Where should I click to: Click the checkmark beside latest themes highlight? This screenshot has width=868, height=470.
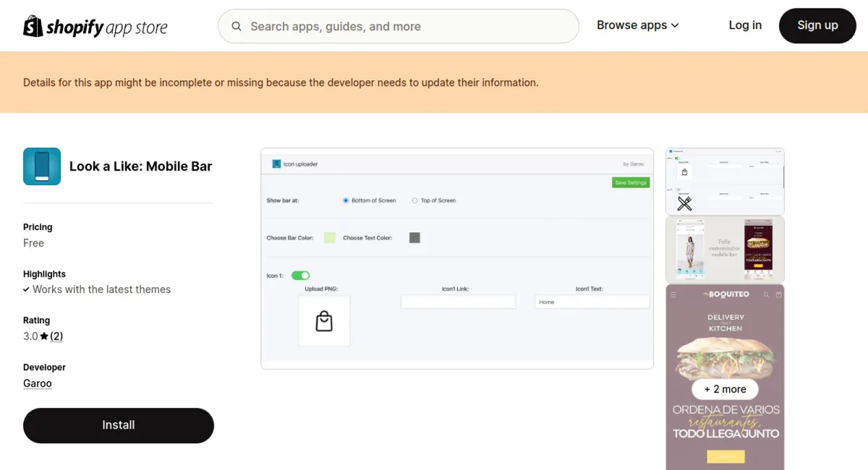(x=27, y=289)
